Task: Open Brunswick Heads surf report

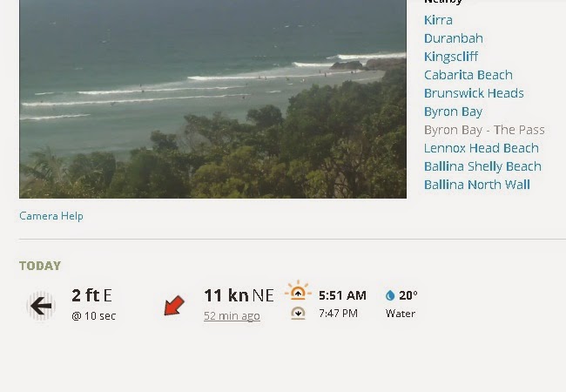Action: coord(474,93)
